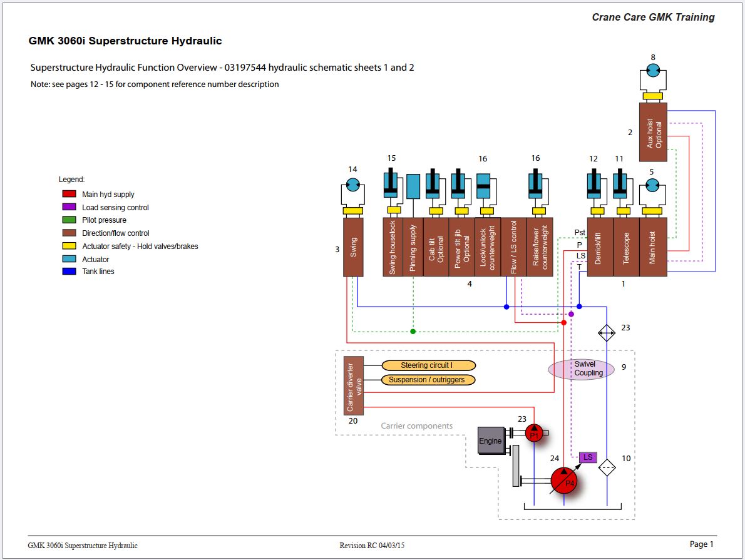Viewport: 745px width, 560px height.
Task: Click reference number 9 beside Swivel Coupling
Action: point(624,367)
